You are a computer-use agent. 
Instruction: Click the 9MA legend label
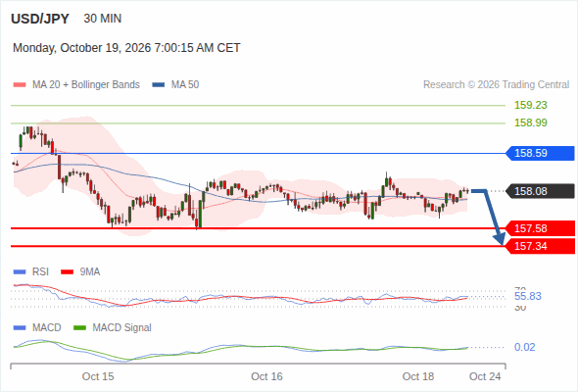90,272
